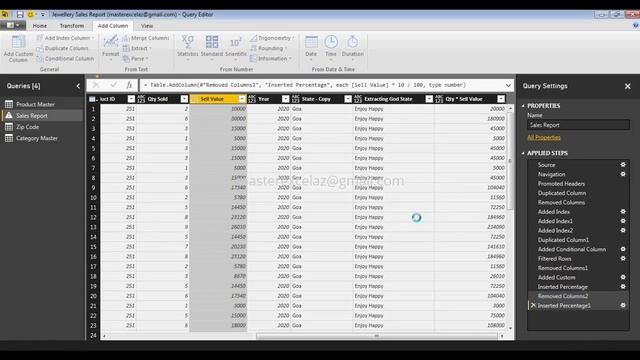Open the Year column filter dropdown

click(285, 99)
